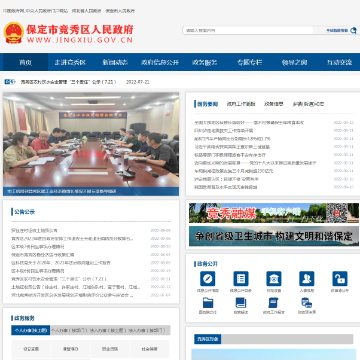Select 法人办事(按主题) service tab
The image size is (360, 360).
pyautogui.click(x=108, y=330)
